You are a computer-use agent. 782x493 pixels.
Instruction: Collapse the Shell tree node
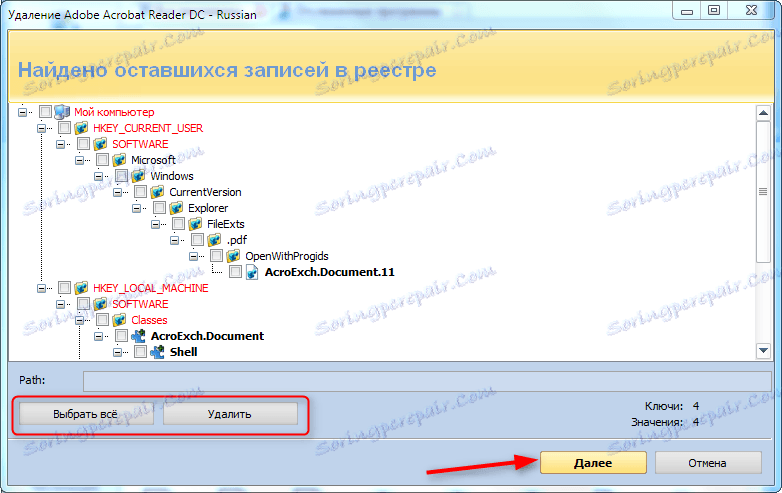click(117, 352)
